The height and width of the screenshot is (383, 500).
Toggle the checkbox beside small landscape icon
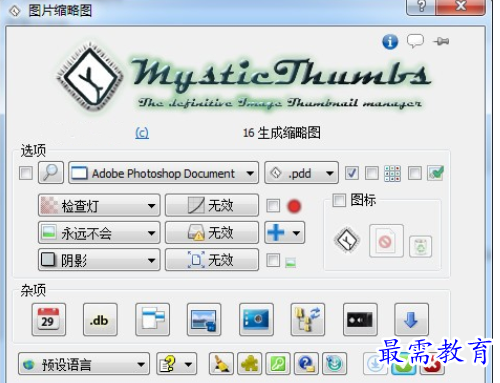[273, 260]
